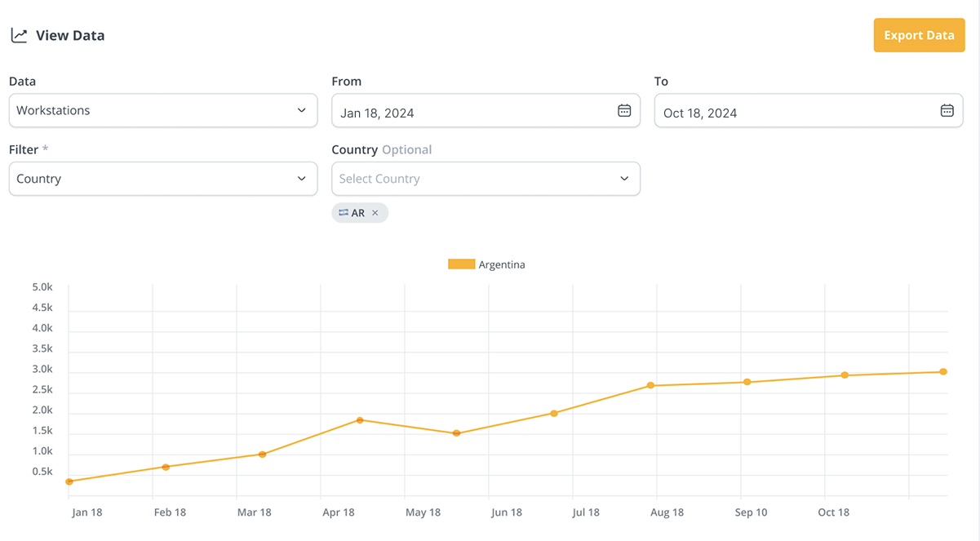Click the From date field Jan 18, 2024

pyautogui.click(x=473, y=113)
